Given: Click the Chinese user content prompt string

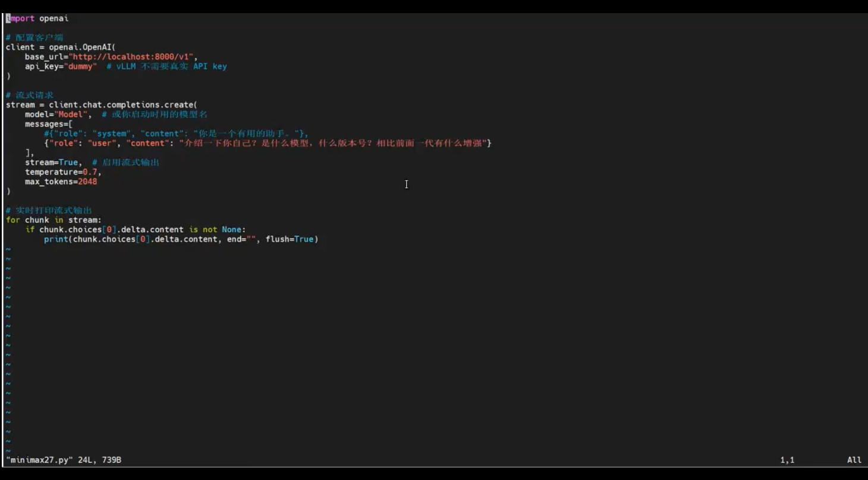Looking at the screenshot, I should [x=333, y=143].
